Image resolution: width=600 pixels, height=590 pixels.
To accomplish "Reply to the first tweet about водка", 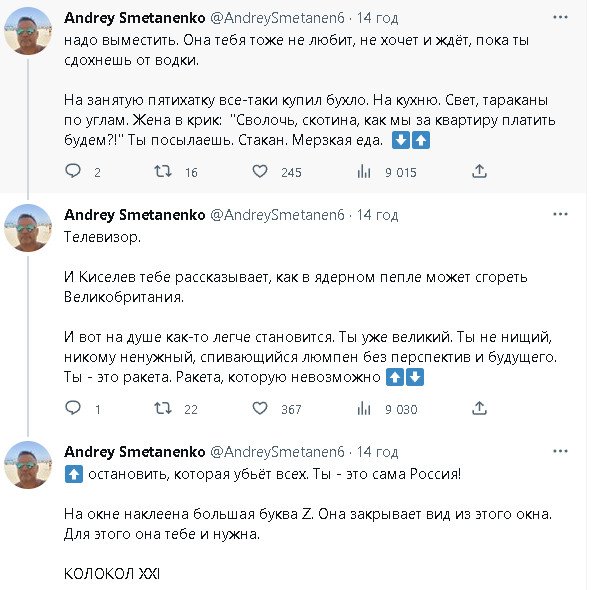I will point(72,172).
